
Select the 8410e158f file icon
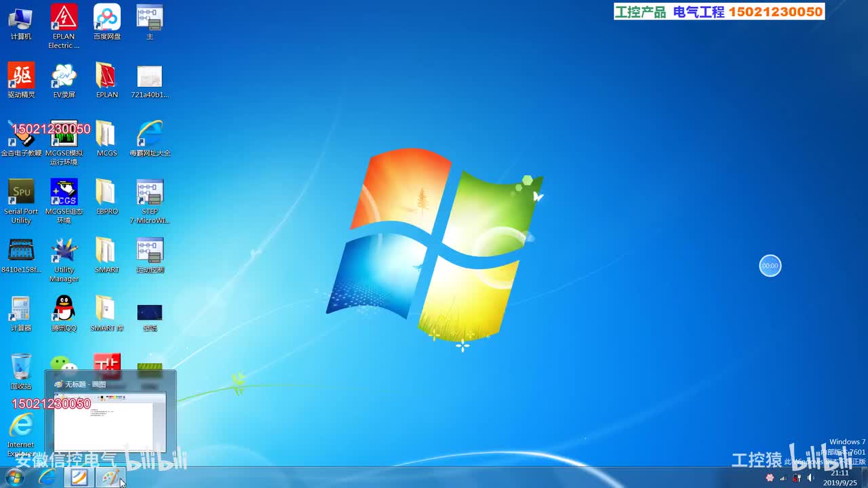coord(21,256)
